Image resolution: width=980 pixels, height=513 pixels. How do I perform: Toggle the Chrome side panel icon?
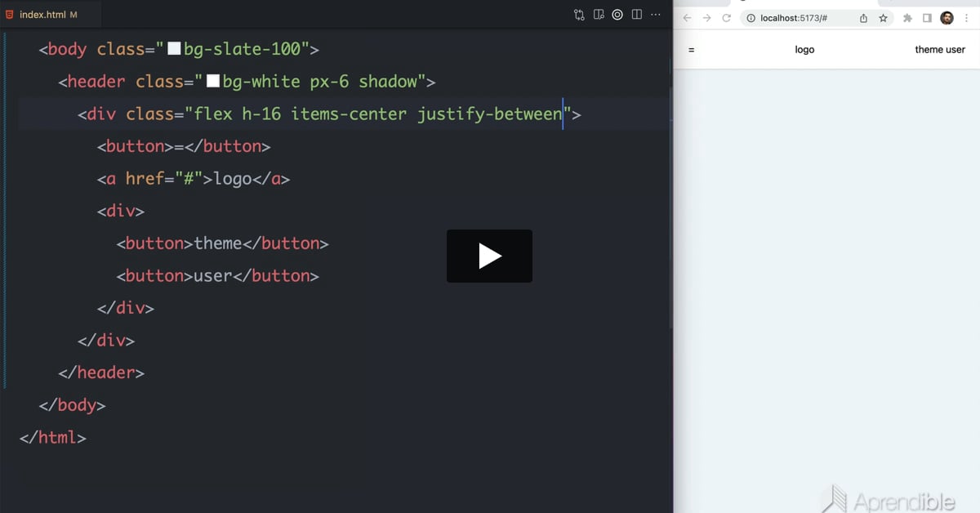pyautogui.click(x=927, y=18)
